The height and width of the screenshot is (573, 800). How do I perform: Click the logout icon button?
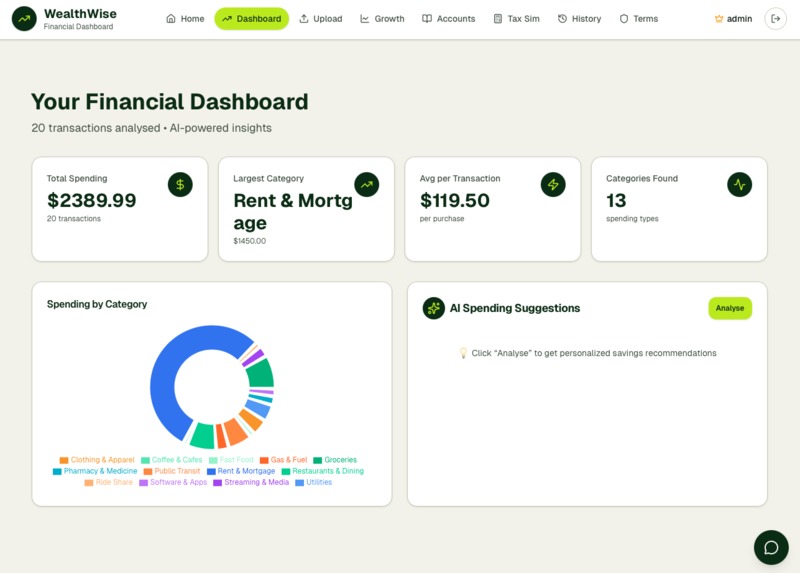[x=776, y=19]
